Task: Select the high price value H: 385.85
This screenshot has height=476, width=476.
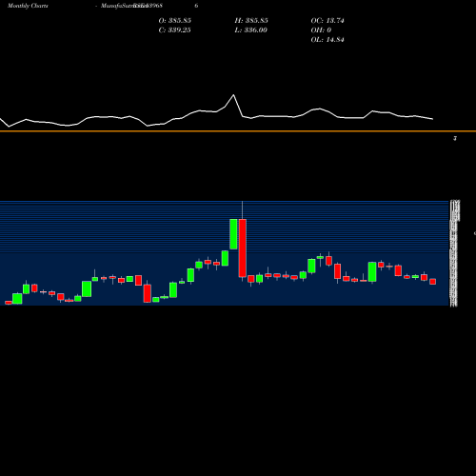Action: pos(251,21)
